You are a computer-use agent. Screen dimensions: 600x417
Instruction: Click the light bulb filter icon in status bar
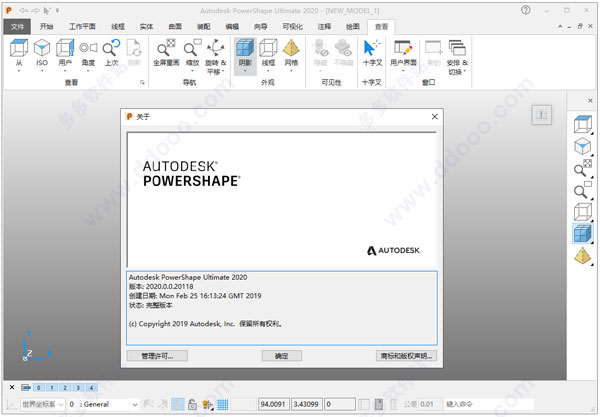[208, 404]
